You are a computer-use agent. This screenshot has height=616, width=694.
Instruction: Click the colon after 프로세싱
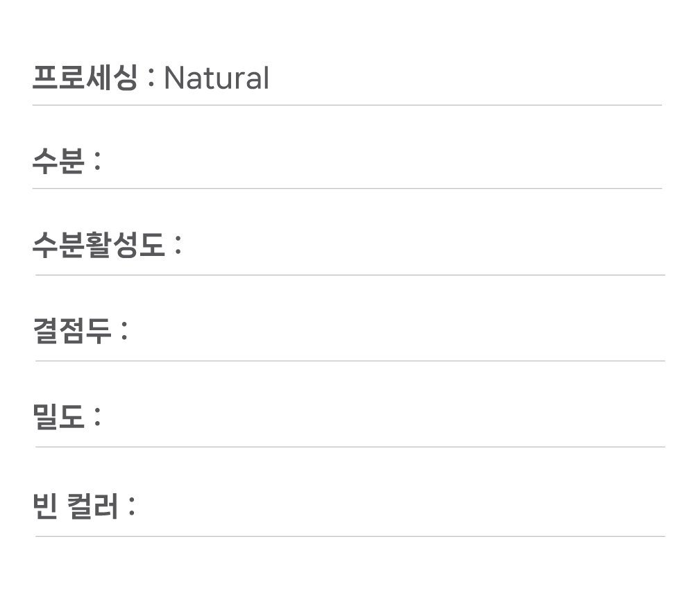click(x=151, y=78)
